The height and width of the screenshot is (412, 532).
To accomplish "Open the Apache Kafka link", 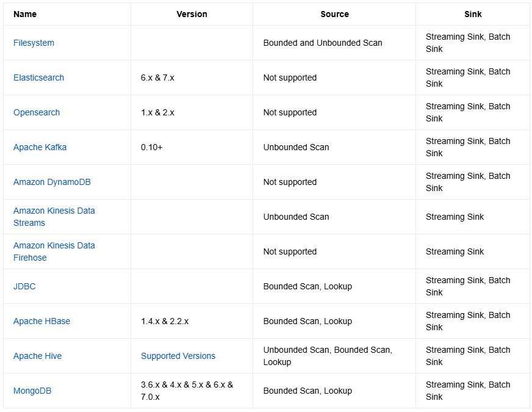I will click(40, 147).
